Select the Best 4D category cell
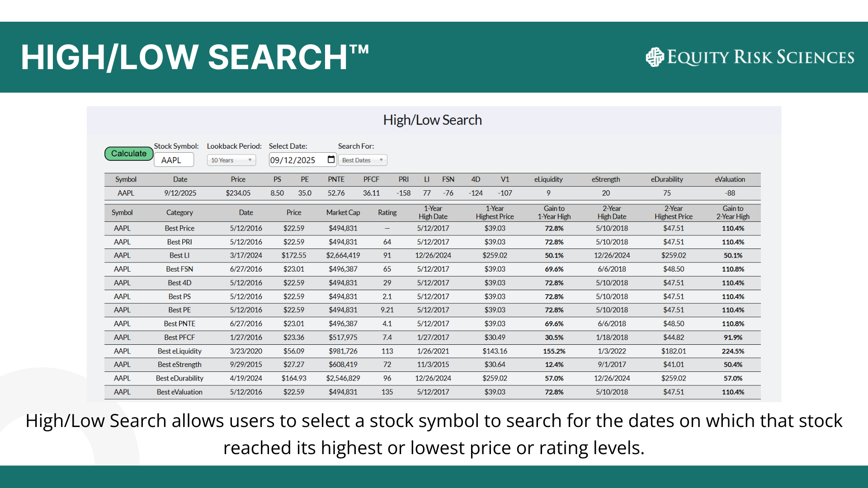Viewport: 868px width, 488px height. pos(179,283)
